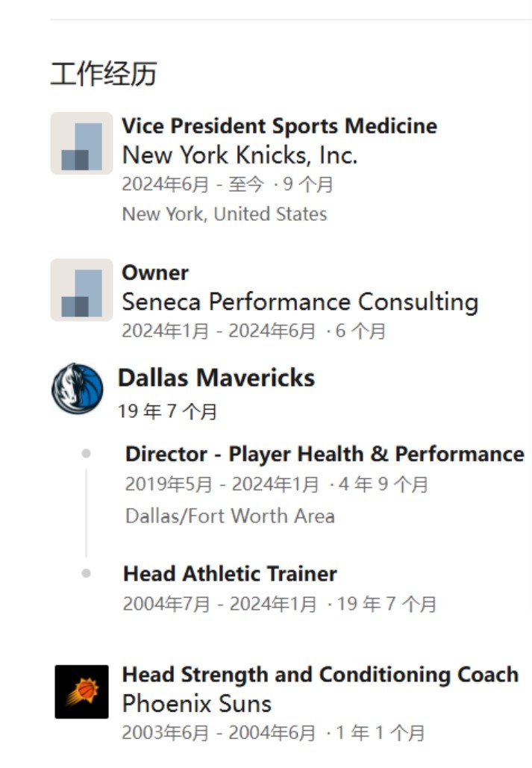The height and width of the screenshot is (768, 532).
Task: Open Seneca Performance Consulting company page
Action: [x=299, y=302]
